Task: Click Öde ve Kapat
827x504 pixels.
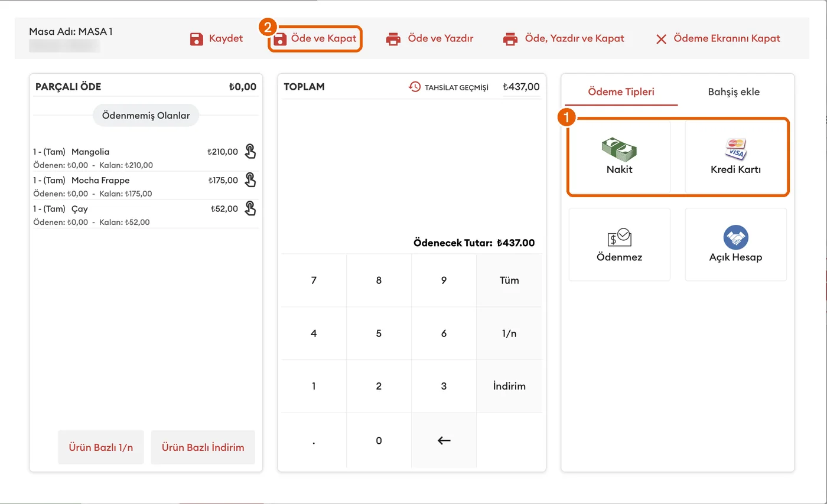Action: [315, 39]
